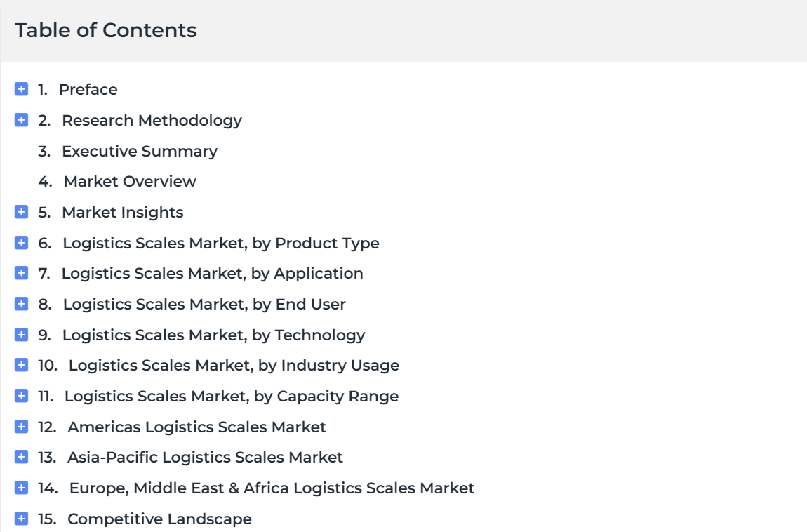
Task: Click plus icon next to by Application
Action: coord(21,273)
